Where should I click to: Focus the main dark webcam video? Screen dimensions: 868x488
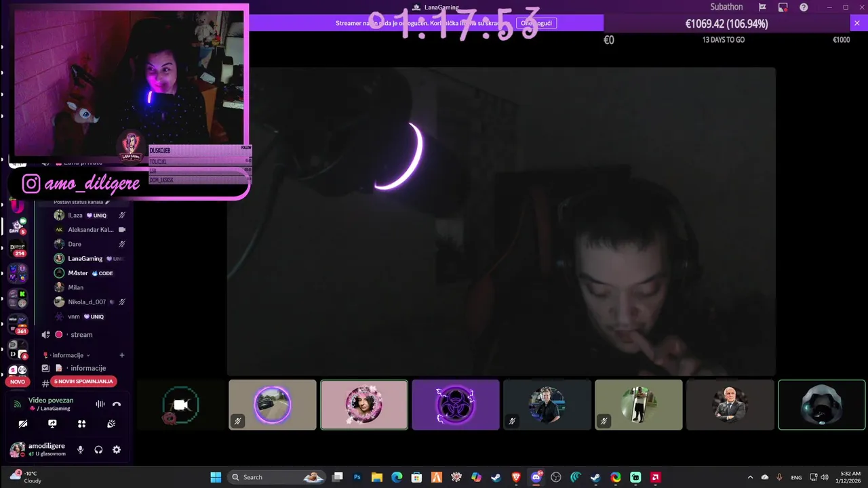(x=501, y=222)
